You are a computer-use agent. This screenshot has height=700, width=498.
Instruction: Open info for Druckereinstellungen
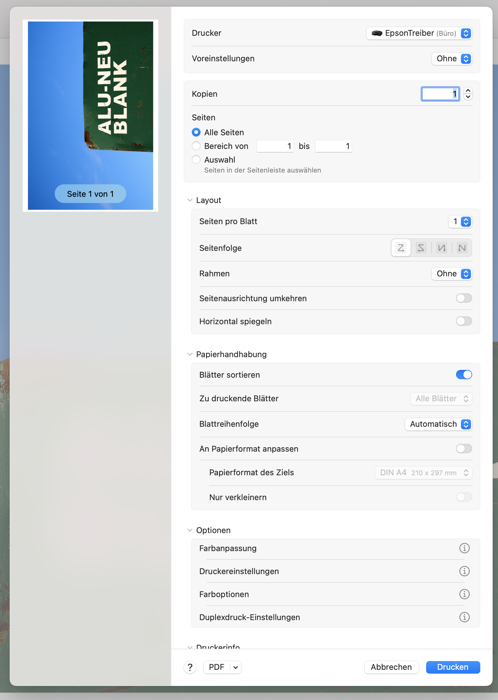click(x=464, y=571)
